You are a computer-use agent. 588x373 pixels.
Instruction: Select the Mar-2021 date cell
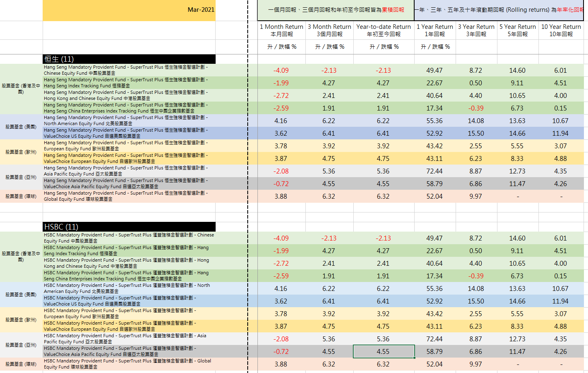pos(129,10)
